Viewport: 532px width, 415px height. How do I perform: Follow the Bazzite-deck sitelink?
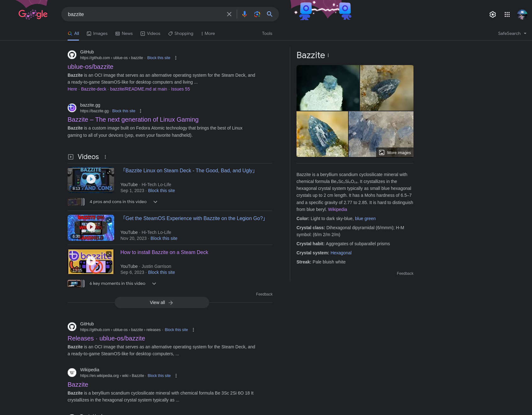pos(94,89)
